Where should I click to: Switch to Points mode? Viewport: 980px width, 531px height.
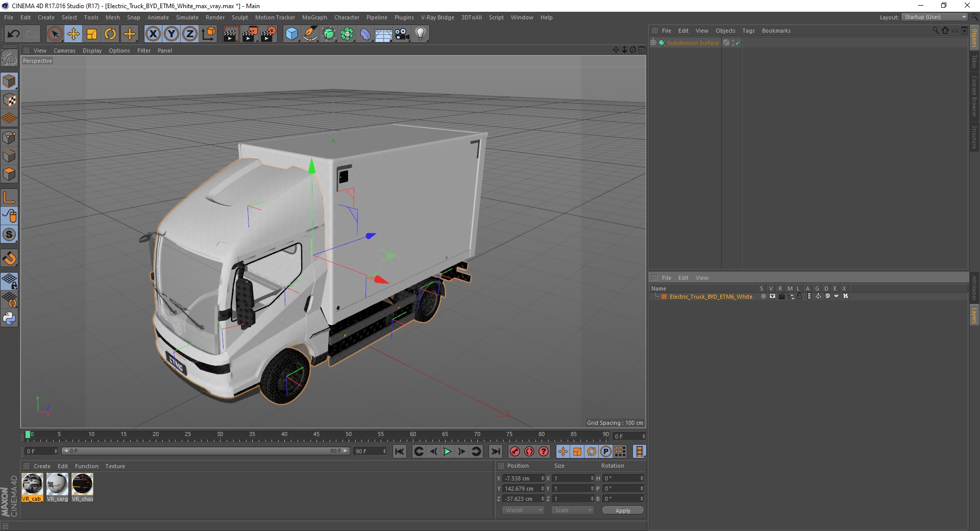pyautogui.click(x=9, y=137)
